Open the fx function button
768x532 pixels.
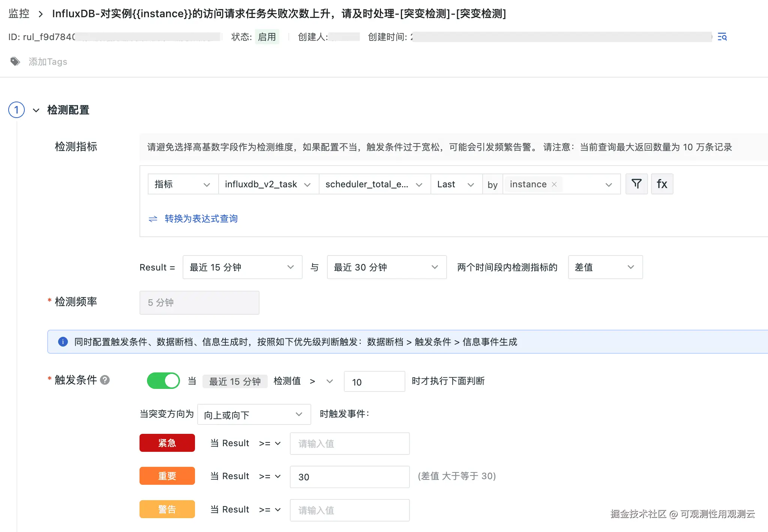[x=662, y=184]
